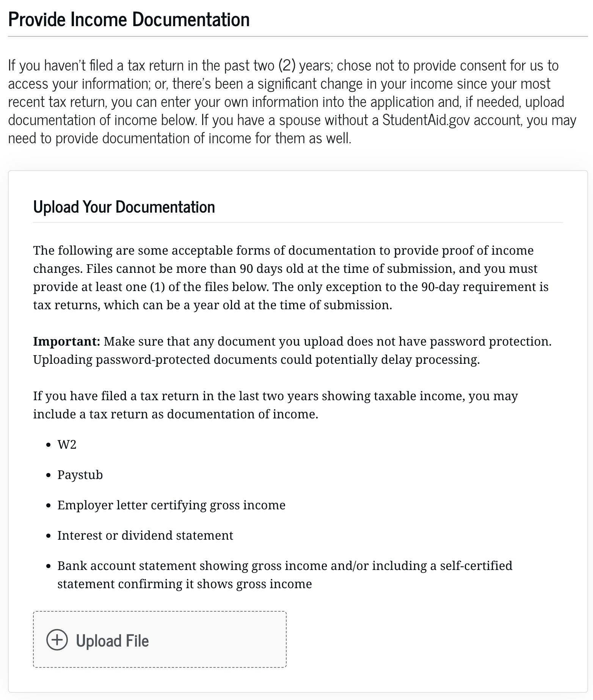593x700 pixels.
Task: Click the bullet point beside Paystub
Action: point(48,475)
